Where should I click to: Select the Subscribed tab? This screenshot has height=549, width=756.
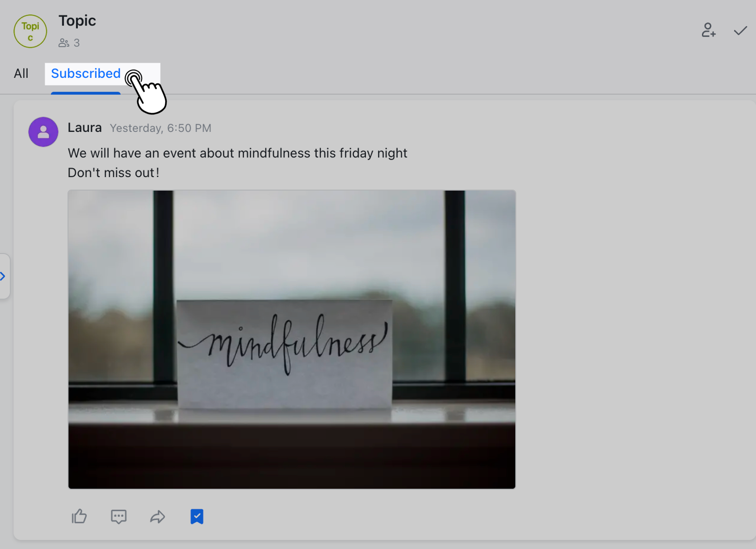pyautogui.click(x=86, y=73)
